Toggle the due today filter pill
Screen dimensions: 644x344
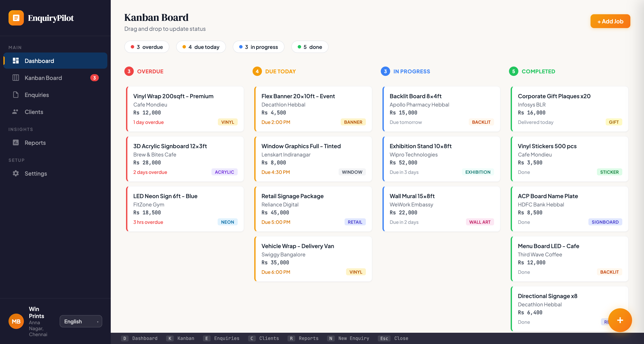pos(201,47)
